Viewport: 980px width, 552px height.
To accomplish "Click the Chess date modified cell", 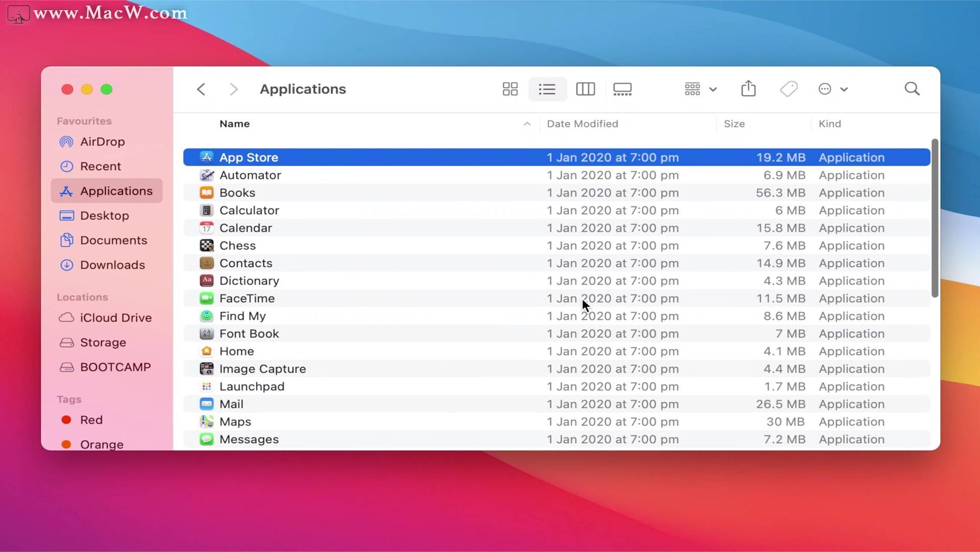I will click(x=612, y=245).
